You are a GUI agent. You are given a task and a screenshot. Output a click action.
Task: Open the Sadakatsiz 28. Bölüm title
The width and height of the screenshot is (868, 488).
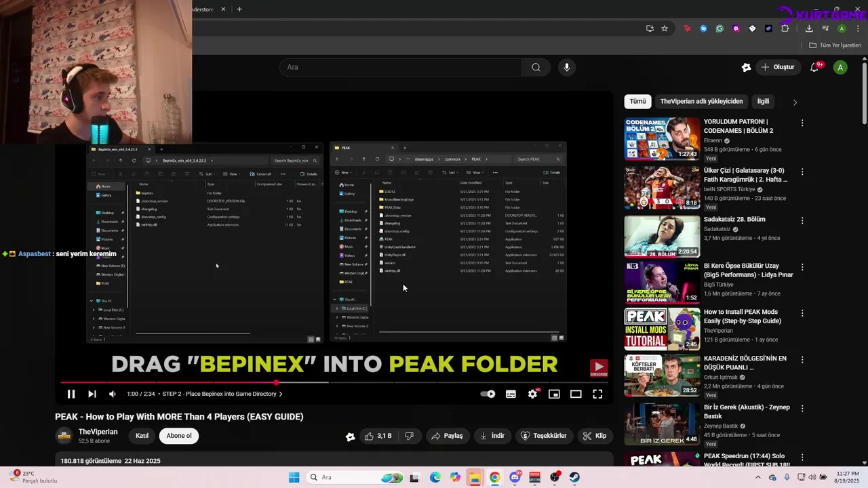click(734, 220)
